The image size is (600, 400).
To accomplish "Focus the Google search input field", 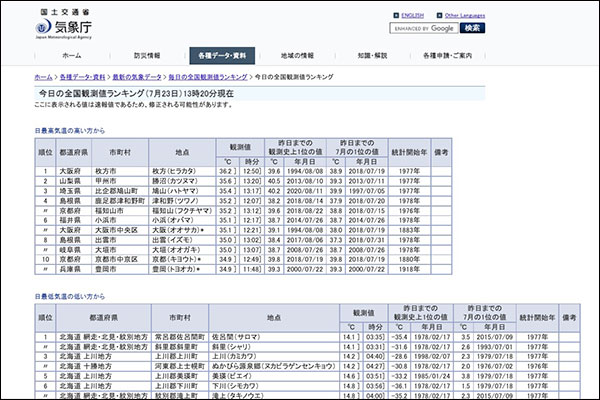I will tap(423, 29).
